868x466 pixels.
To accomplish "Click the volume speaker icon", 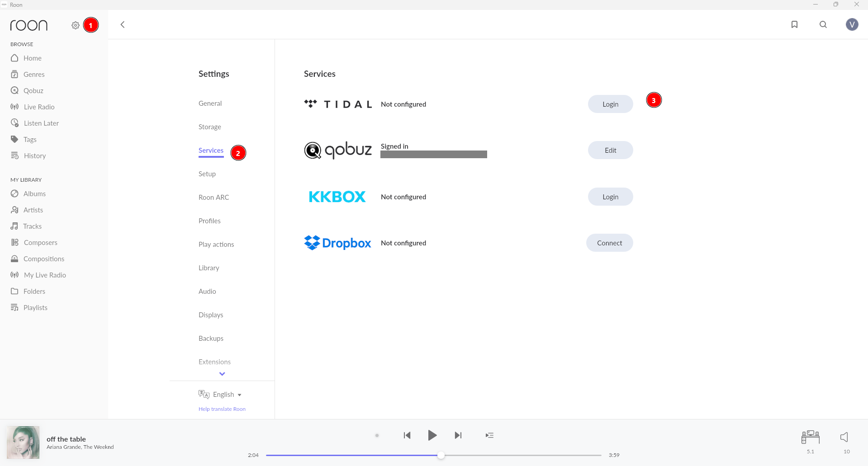I will point(844,437).
